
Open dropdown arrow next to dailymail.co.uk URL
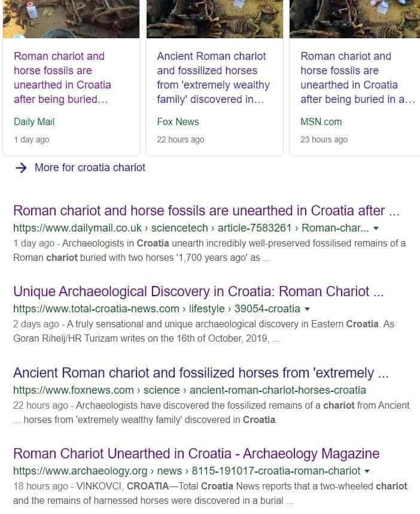[376, 228]
